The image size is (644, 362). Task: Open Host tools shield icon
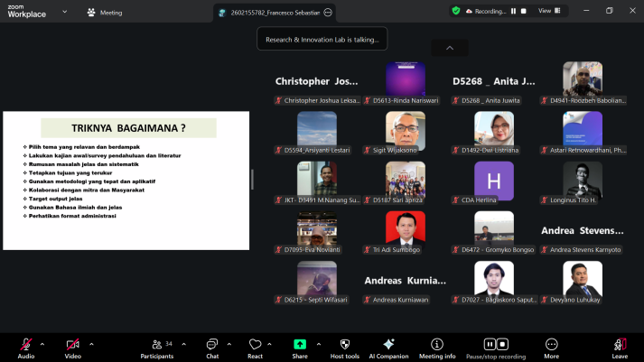344,345
